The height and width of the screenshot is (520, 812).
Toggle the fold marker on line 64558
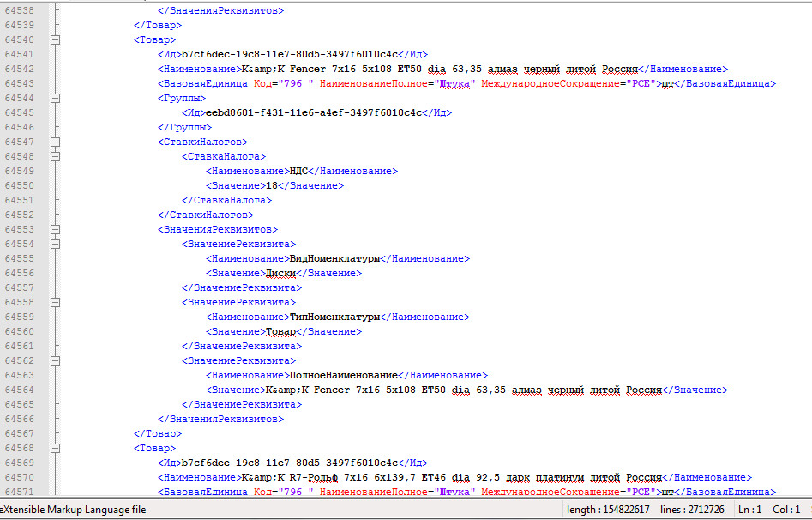coord(56,302)
